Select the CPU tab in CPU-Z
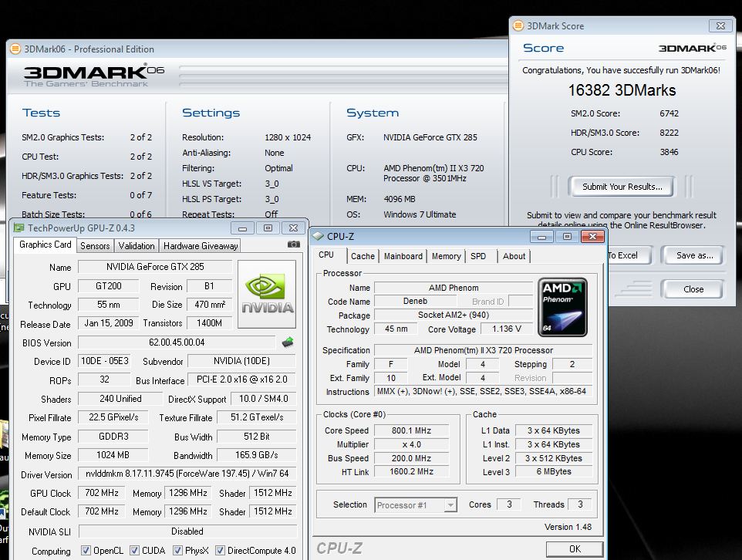The image size is (742, 560). point(326,255)
